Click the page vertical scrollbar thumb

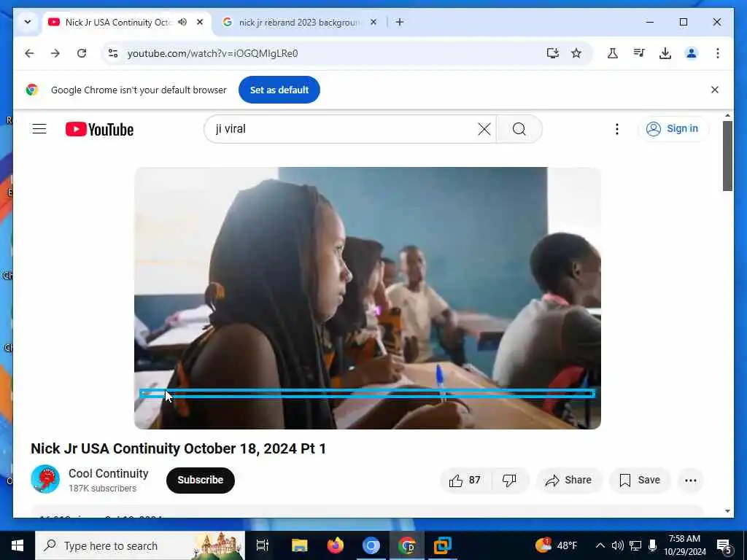(727, 156)
